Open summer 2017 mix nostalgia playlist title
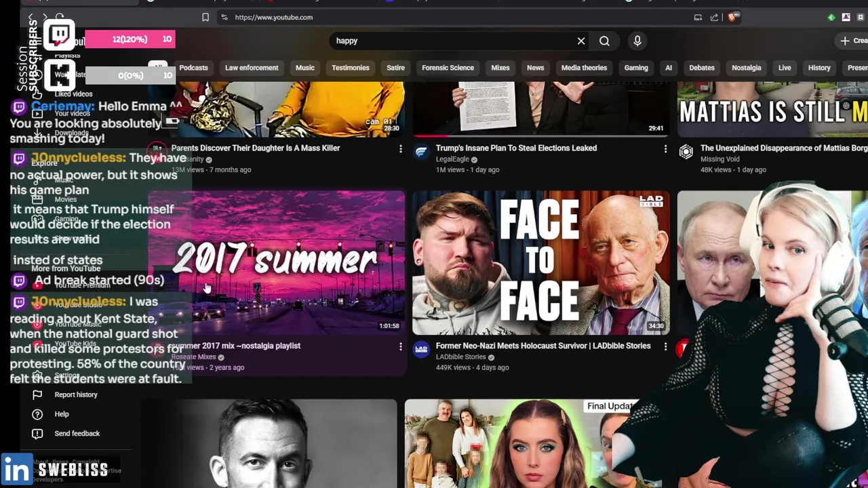The height and width of the screenshot is (488, 868). (x=235, y=346)
